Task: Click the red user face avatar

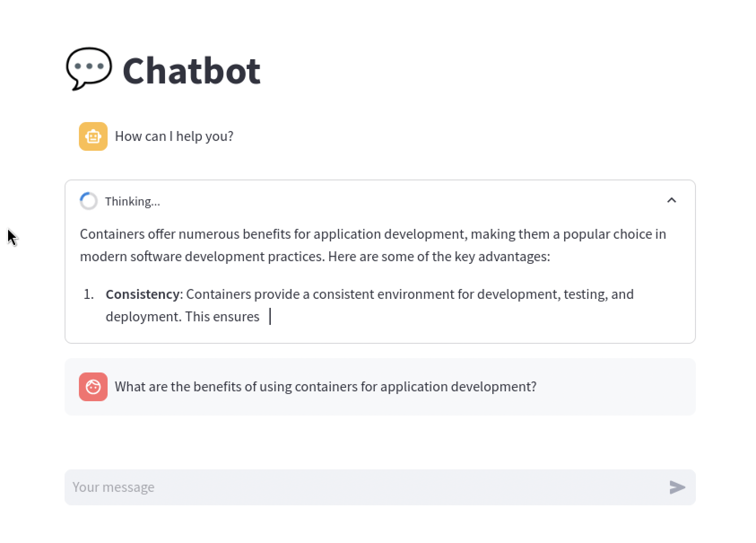Action: click(93, 387)
